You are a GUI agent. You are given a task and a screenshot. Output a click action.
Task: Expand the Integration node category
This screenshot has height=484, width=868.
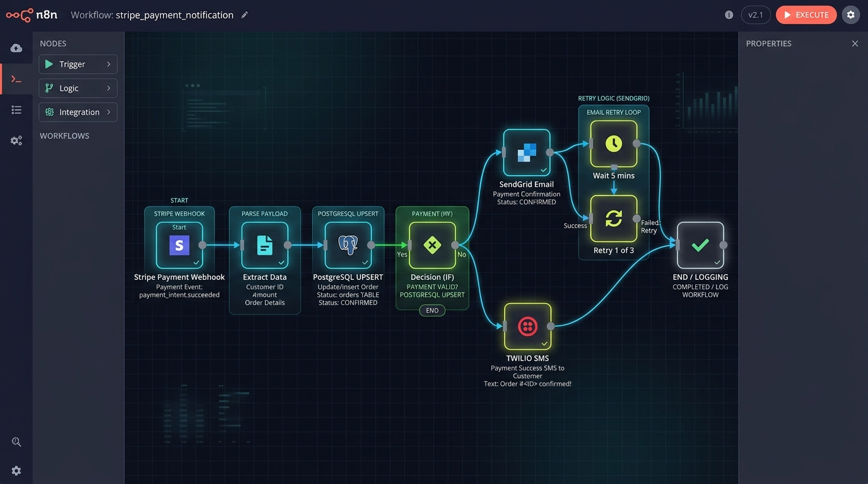pyautogui.click(x=78, y=112)
